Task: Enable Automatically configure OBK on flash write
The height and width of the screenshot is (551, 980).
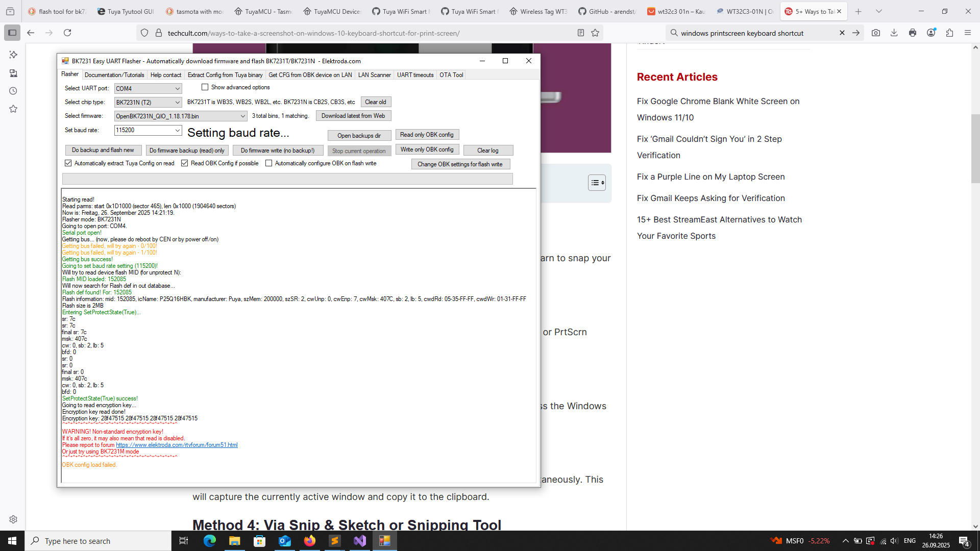Action: [268, 163]
